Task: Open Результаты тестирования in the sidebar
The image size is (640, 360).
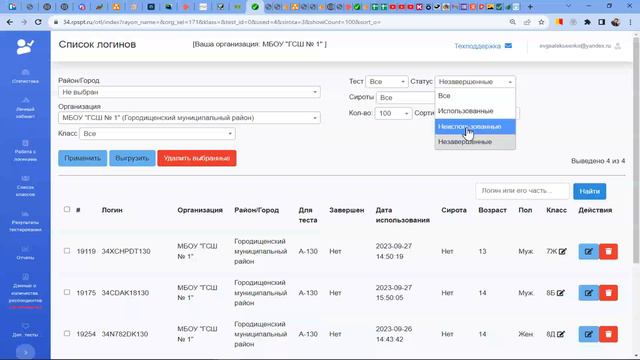Action: [x=25, y=222]
